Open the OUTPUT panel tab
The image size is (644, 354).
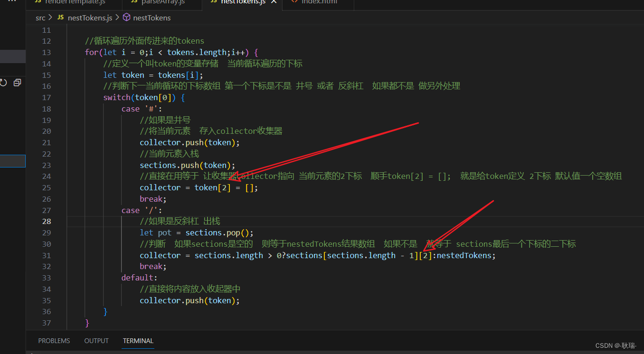pos(96,341)
